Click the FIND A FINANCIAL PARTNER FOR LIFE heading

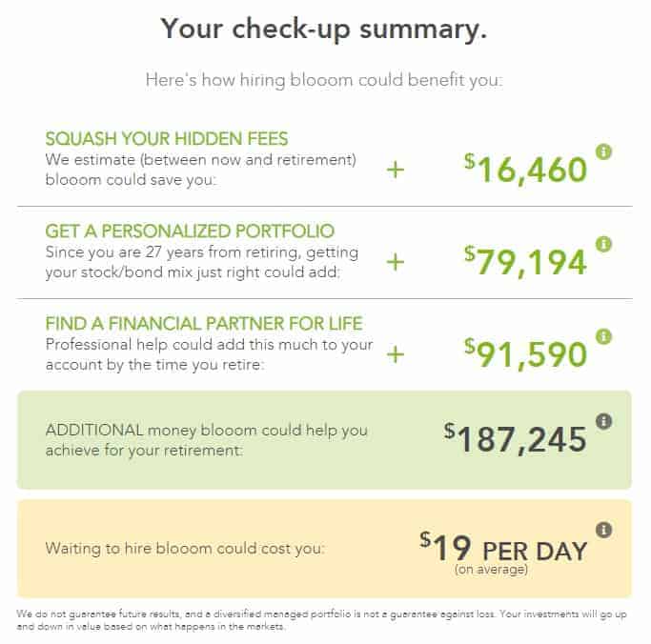(204, 323)
